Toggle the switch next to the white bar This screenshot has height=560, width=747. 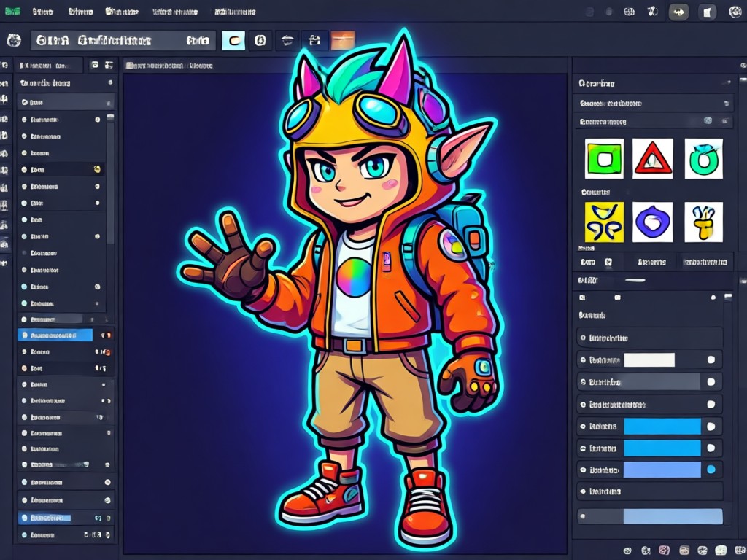point(711,360)
